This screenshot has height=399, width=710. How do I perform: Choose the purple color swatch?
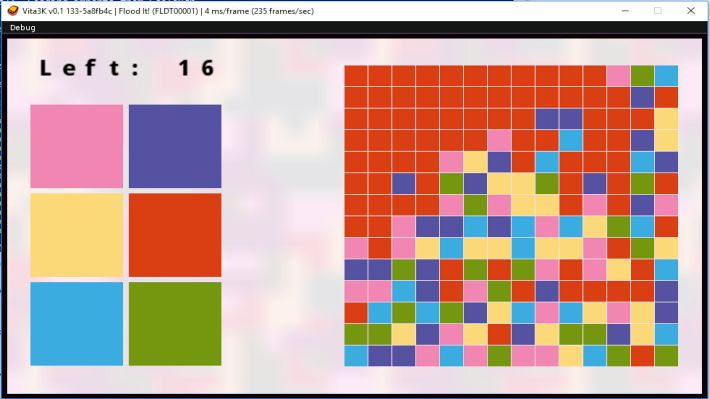[175, 146]
